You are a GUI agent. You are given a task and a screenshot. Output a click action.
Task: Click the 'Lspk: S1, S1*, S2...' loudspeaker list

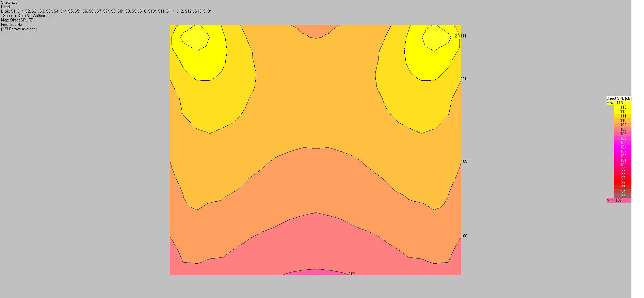tap(106, 11)
